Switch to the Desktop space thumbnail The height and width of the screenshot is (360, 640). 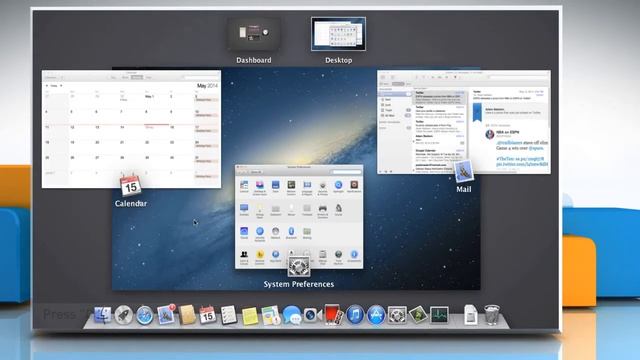[x=338, y=34]
